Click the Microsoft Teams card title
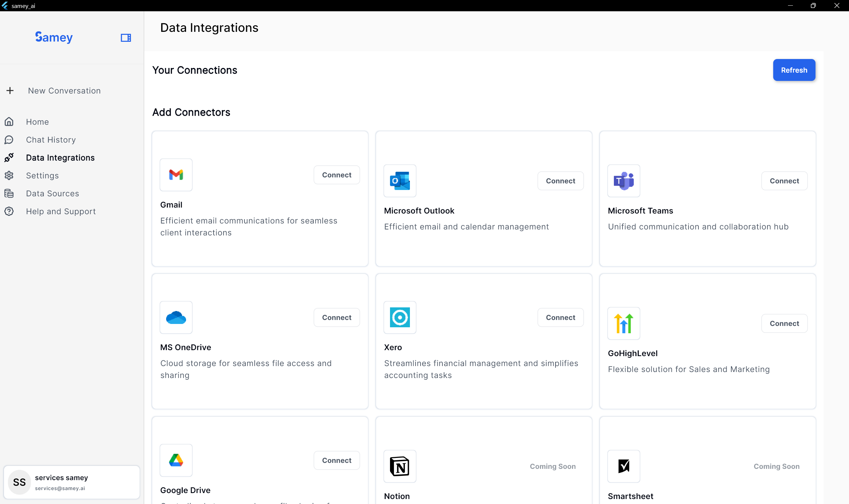 (x=640, y=211)
